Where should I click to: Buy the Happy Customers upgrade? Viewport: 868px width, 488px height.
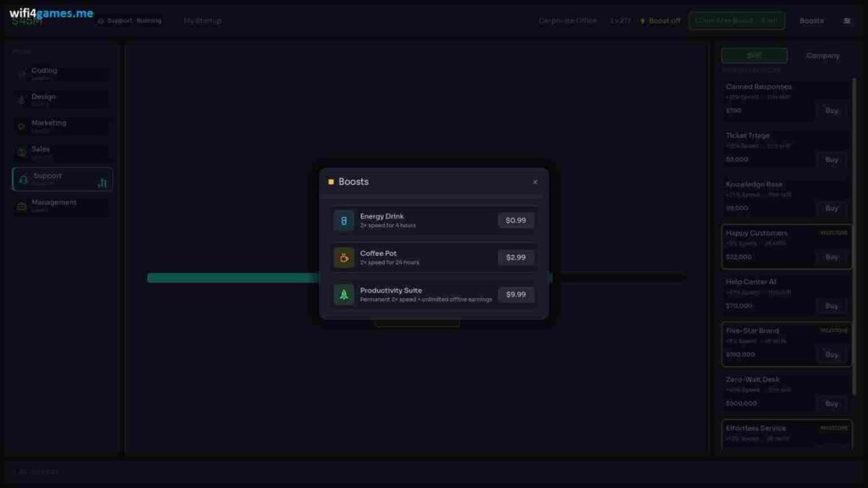[832, 257]
